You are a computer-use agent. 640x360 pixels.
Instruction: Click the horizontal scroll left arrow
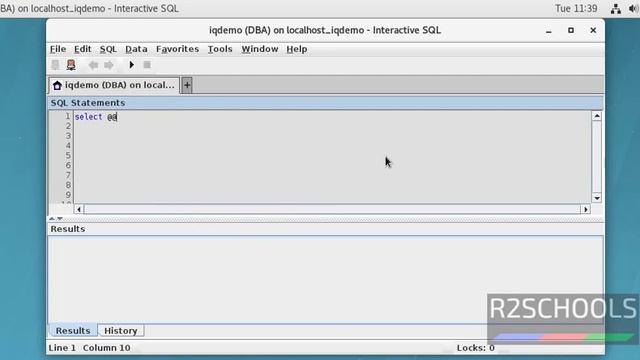(x=79, y=209)
